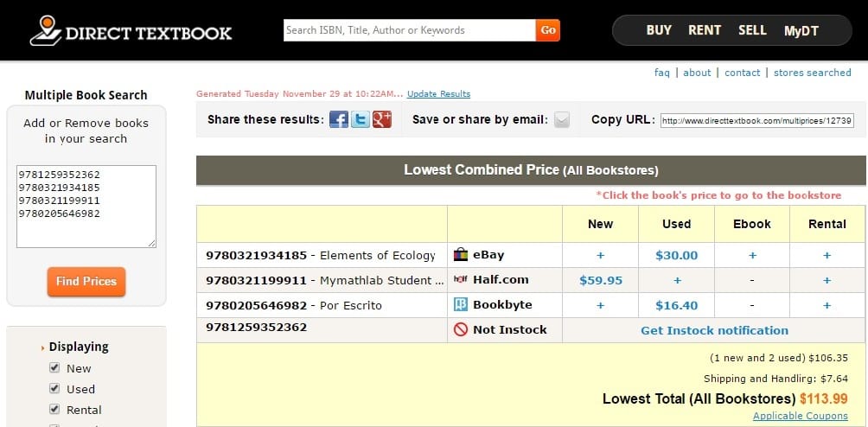868x427 pixels.
Task: Uncheck the New display checkbox
Action: (x=54, y=368)
